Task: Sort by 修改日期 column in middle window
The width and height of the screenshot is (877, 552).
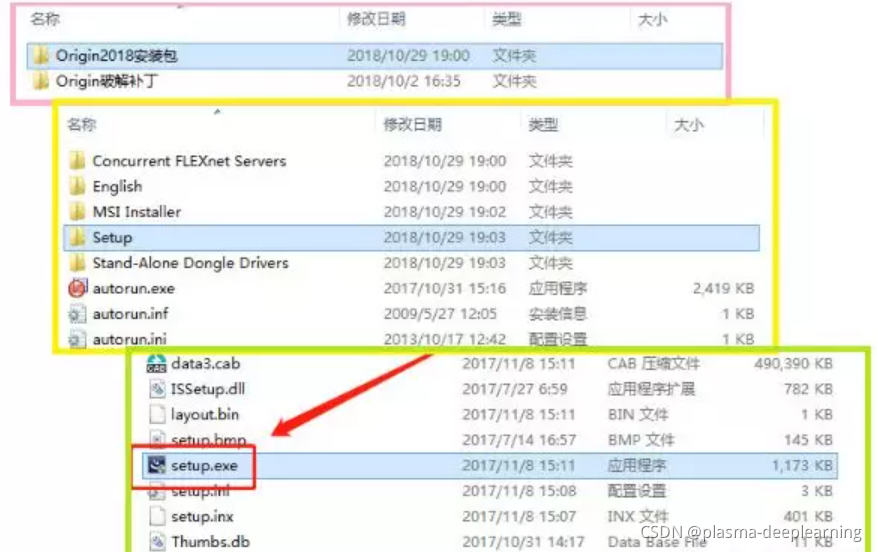Action: pos(413,124)
